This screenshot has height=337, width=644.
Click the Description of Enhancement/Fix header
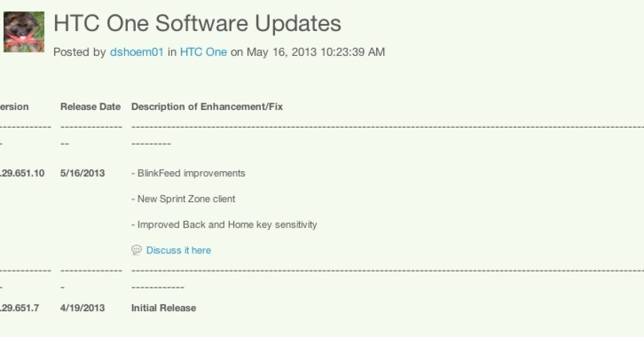tap(207, 107)
